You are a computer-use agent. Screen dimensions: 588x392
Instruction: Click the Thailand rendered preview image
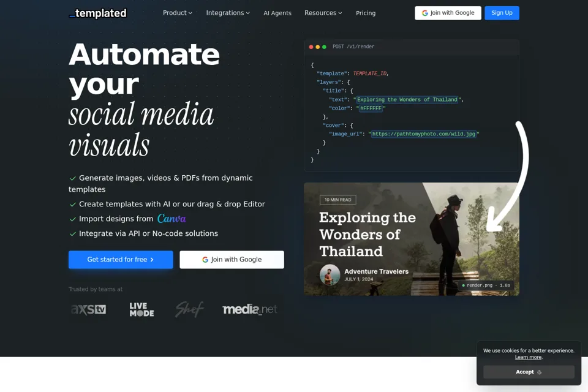click(x=412, y=239)
